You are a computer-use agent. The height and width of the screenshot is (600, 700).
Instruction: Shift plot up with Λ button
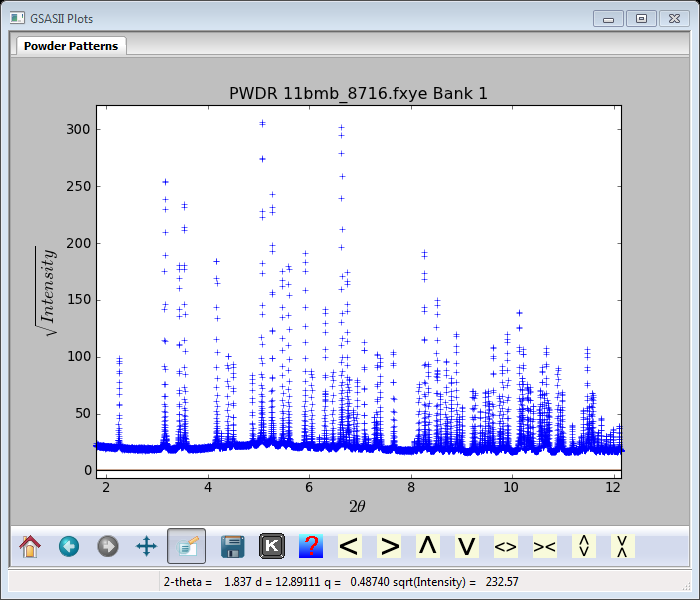coord(428,546)
